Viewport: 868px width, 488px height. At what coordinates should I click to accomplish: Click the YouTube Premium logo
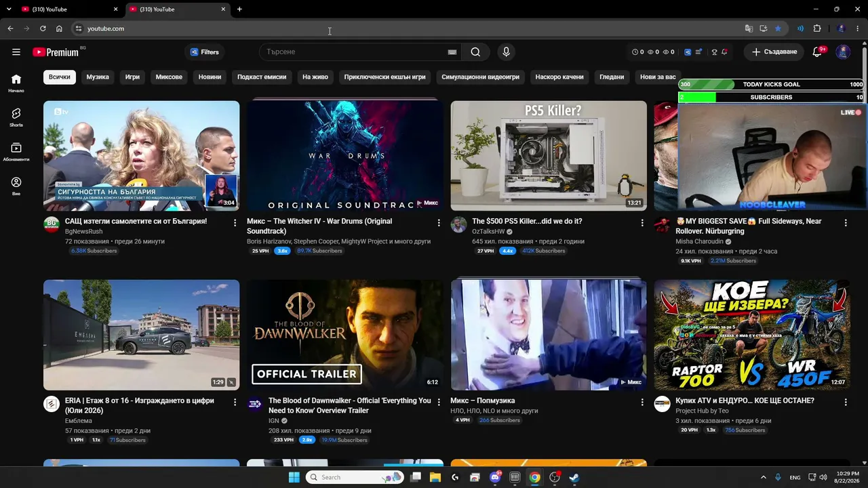(x=56, y=52)
